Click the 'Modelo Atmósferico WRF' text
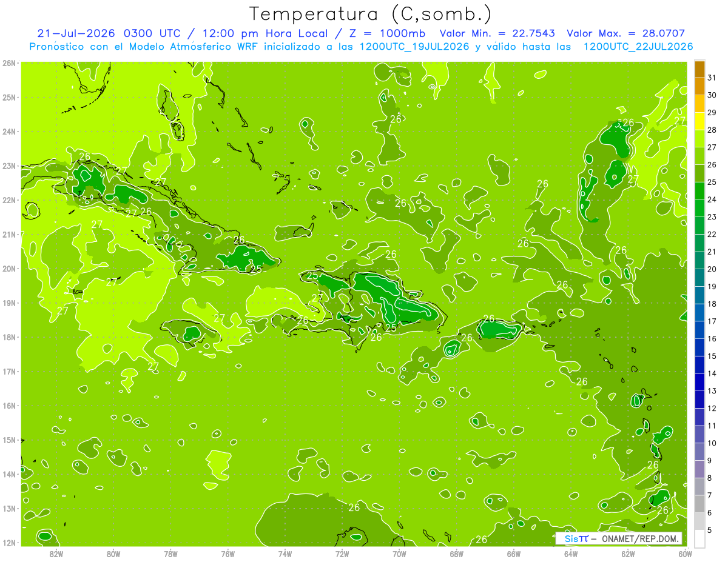The width and height of the screenshot is (728, 562). point(192,46)
